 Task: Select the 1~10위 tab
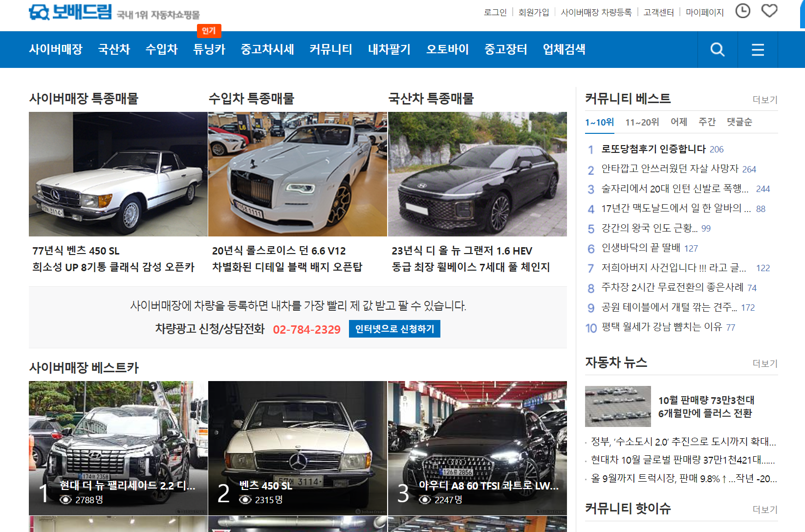pos(600,122)
